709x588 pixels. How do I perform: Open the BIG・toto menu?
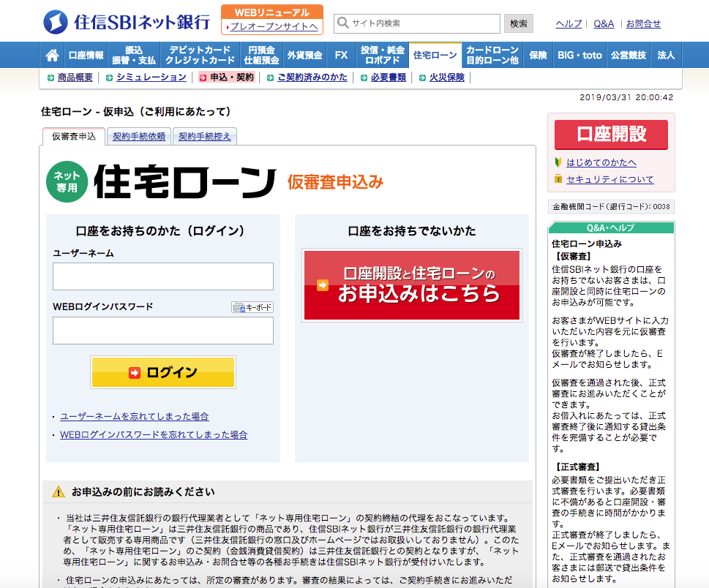click(579, 55)
